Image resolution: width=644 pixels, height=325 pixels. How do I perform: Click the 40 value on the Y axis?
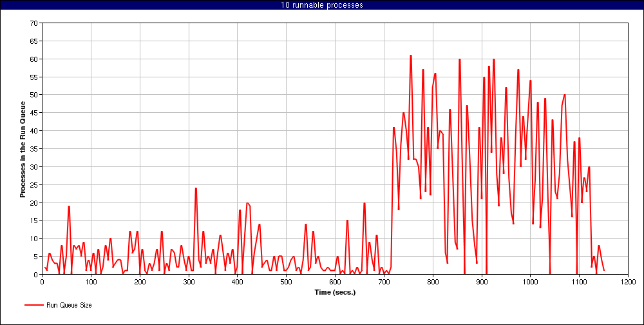34,131
